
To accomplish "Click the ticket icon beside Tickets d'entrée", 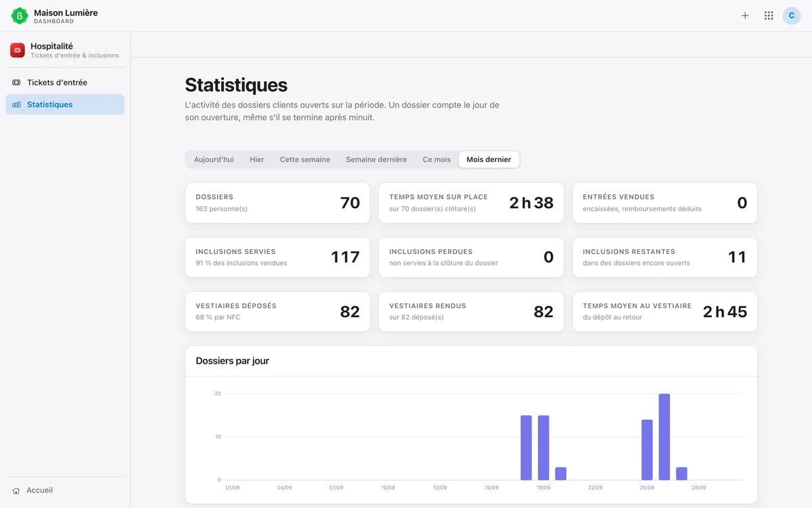I will [x=16, y=83].
